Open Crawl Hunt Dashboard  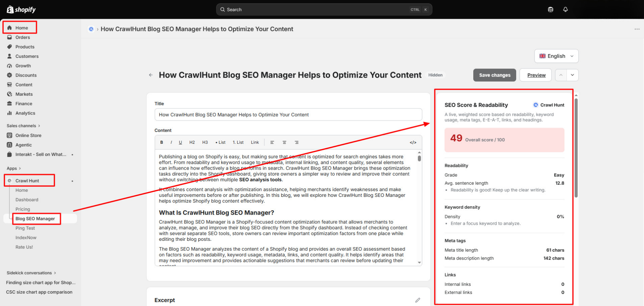tap(27, 200)
